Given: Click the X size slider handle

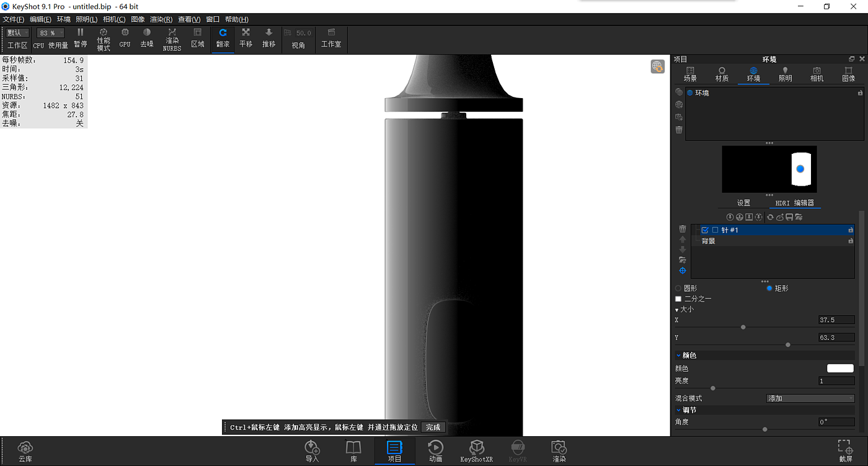Looking at the screenshot, I should (743, 327).
